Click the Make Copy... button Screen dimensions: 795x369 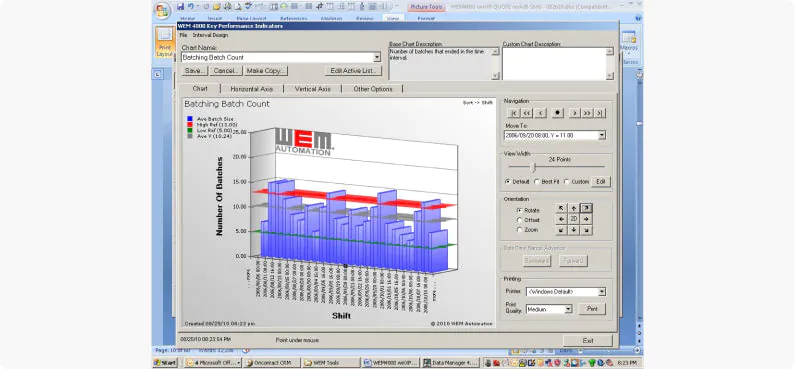pos(266,71)
